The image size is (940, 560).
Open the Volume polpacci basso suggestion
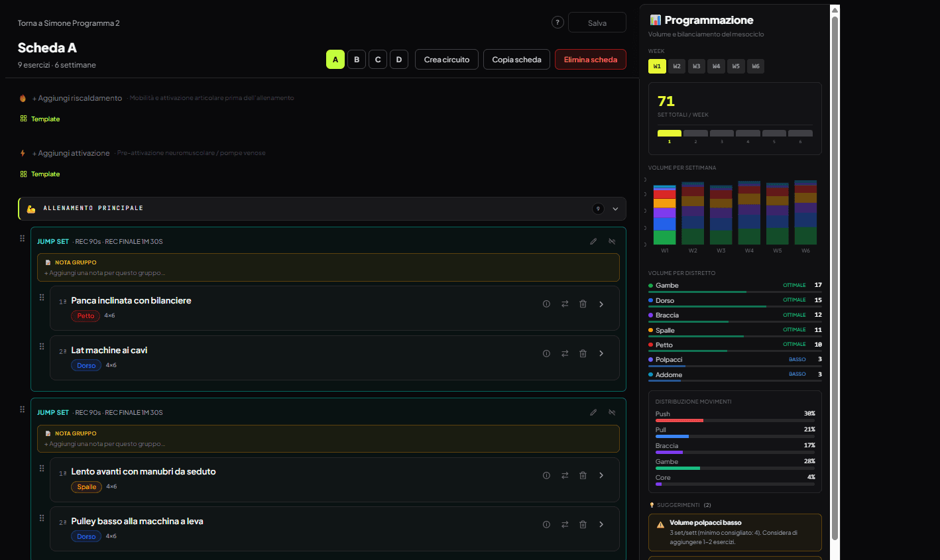coord(734,532)
